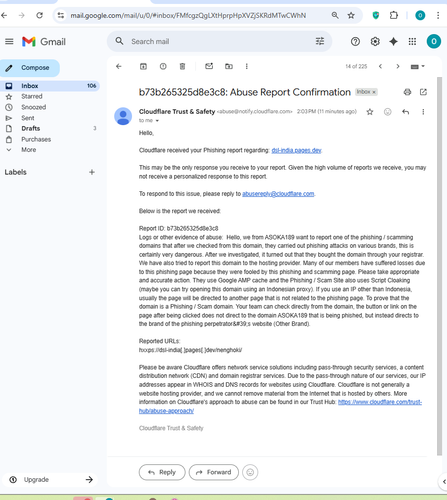Click the Reply button

[162, 472]
